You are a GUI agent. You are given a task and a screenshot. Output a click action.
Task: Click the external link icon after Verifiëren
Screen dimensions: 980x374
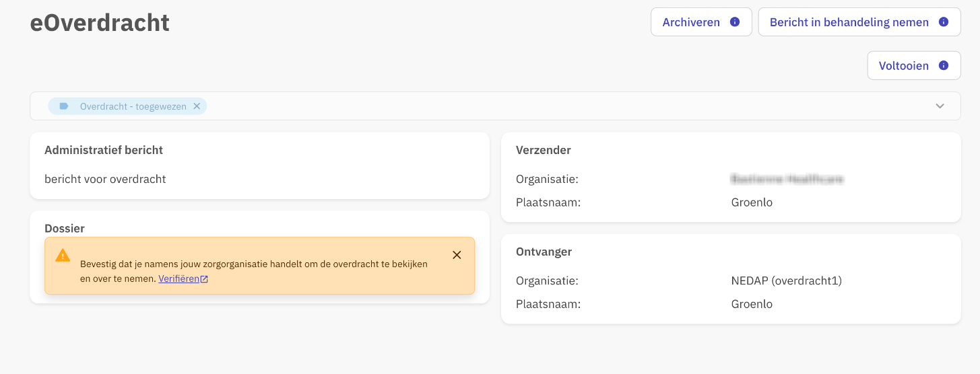204,279
